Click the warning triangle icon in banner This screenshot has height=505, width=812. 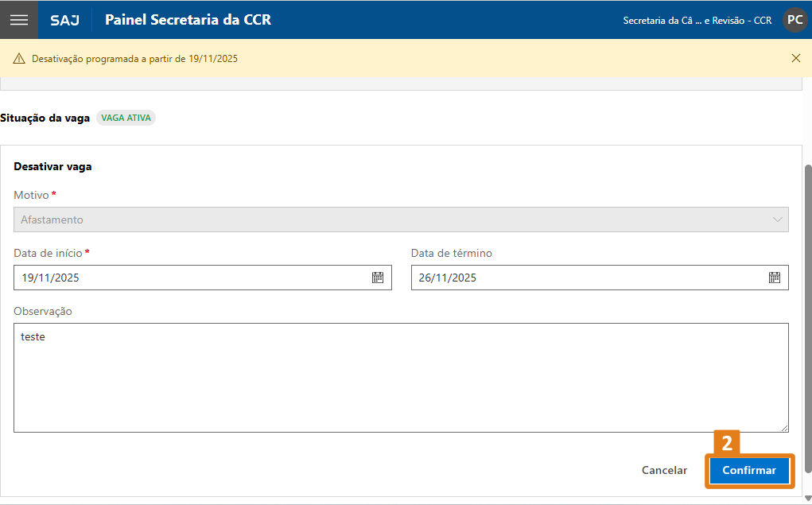click(19, 59)
